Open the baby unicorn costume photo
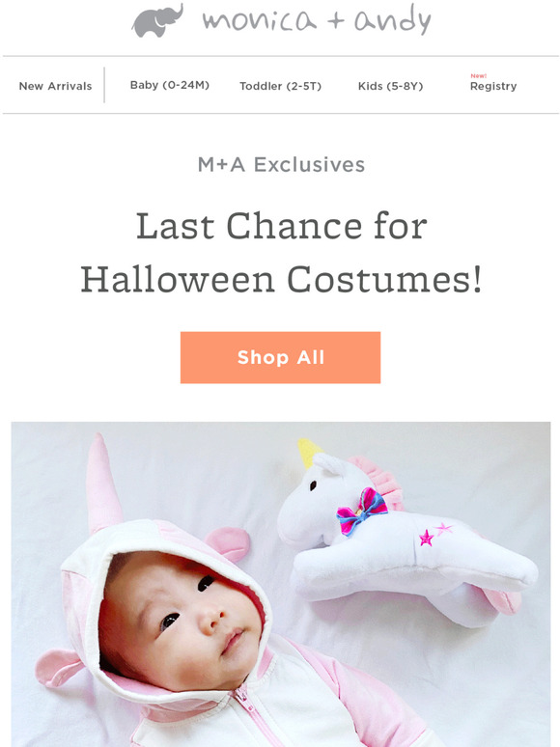Screen dimensions: 560x747 click(281, 584)
